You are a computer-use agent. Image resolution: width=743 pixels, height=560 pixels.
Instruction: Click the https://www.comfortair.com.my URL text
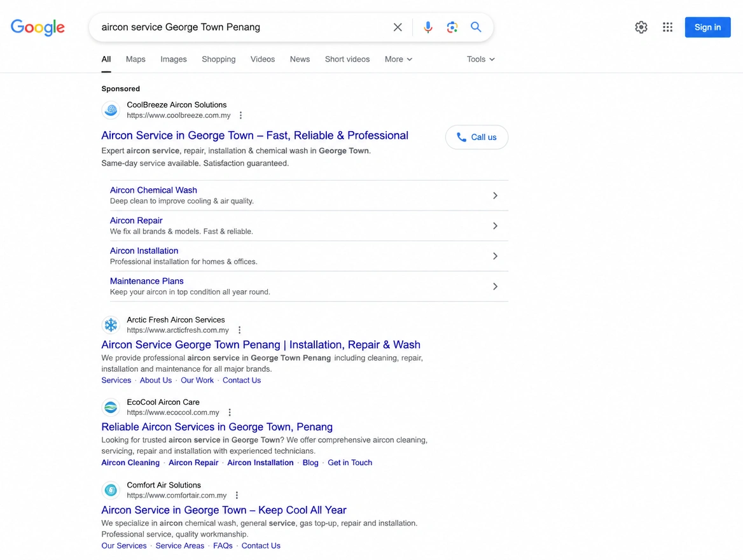(x=177, y=495)
